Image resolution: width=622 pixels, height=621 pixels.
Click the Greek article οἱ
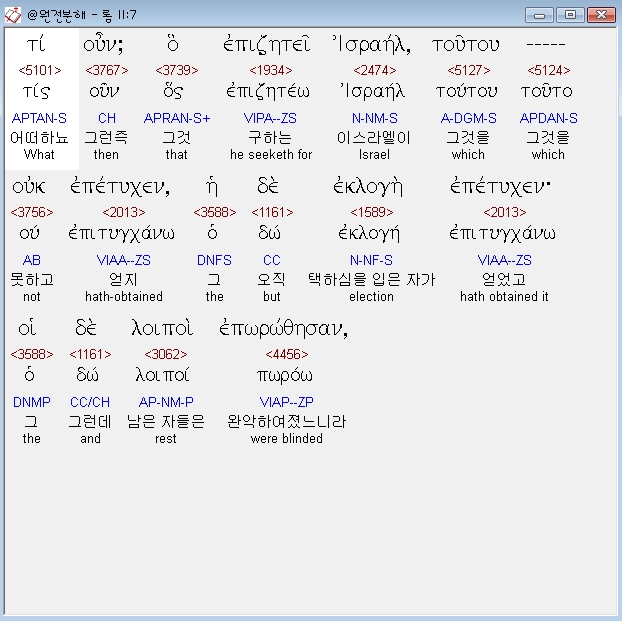click(27, 329)
